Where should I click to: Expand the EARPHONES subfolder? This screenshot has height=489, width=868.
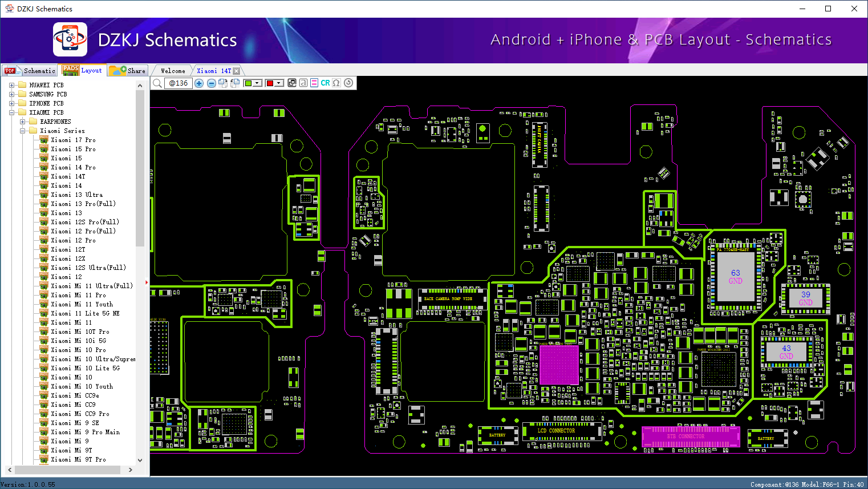[23, 122]
